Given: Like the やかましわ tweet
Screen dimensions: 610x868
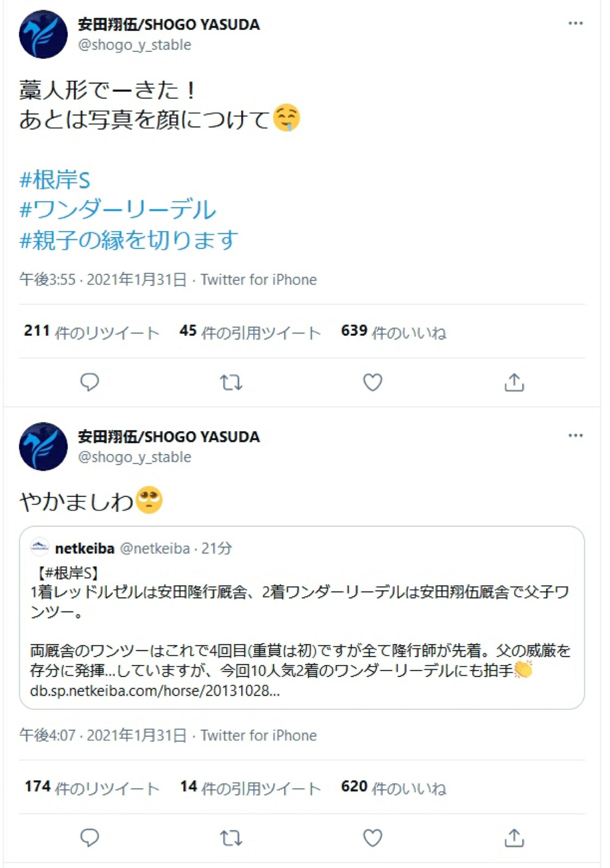Looking at the screenshot, I should pos(373,838).
